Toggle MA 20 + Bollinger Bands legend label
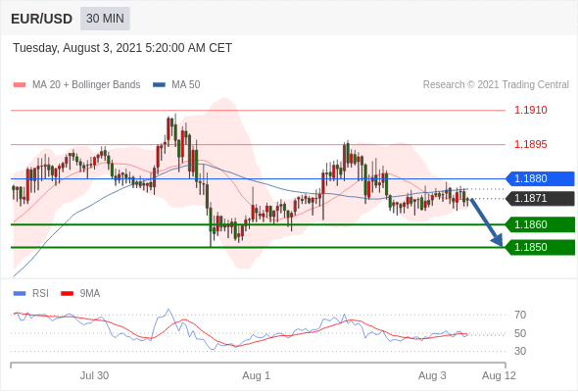578x392 pixels. pyautogui.click(x=86, y=85)
